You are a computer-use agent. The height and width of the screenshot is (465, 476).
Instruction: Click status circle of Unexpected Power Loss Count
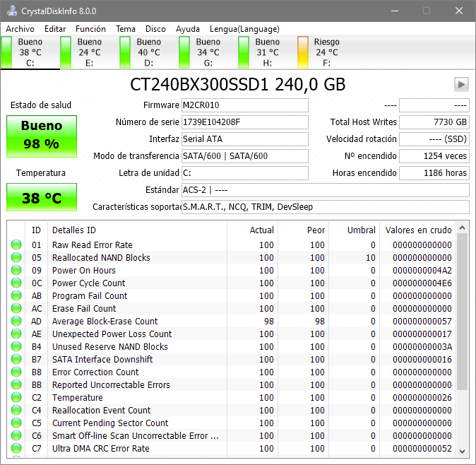click(x=16, y=334)
